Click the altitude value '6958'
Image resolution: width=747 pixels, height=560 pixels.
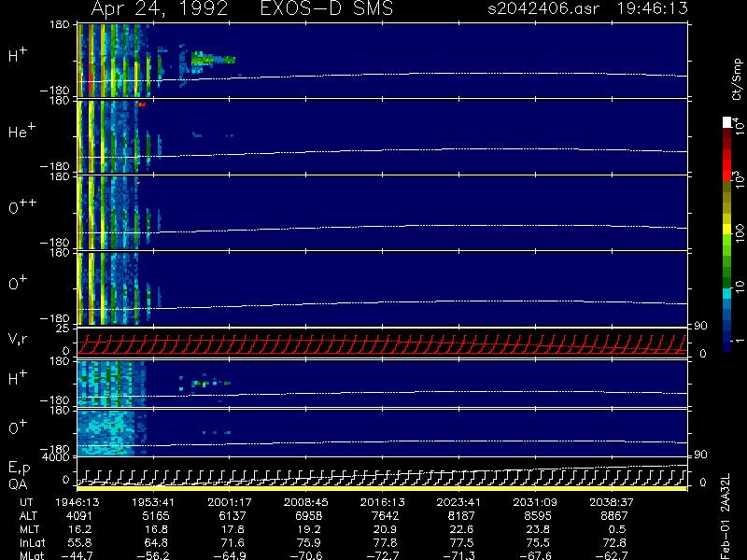coord(309,516)
